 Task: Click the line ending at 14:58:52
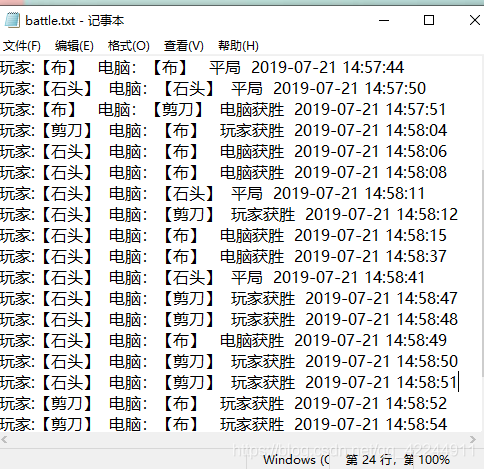point(224,404)
